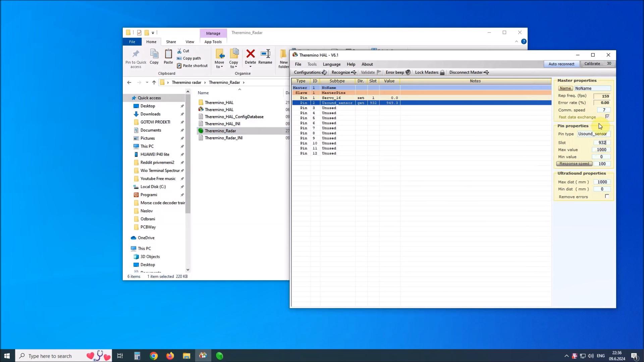Click the Calibrate button in Theremino HAL
This screenshot has width=644, height=362.
(x=592, y=63)
